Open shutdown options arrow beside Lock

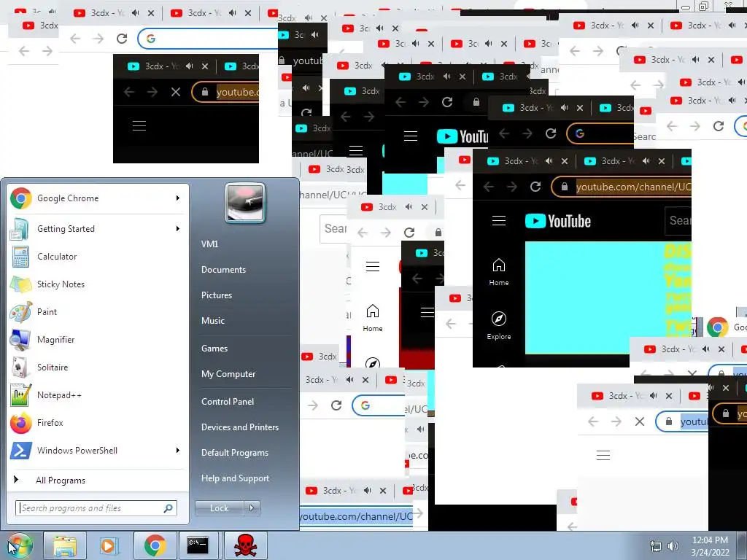(x=252, y=508)
